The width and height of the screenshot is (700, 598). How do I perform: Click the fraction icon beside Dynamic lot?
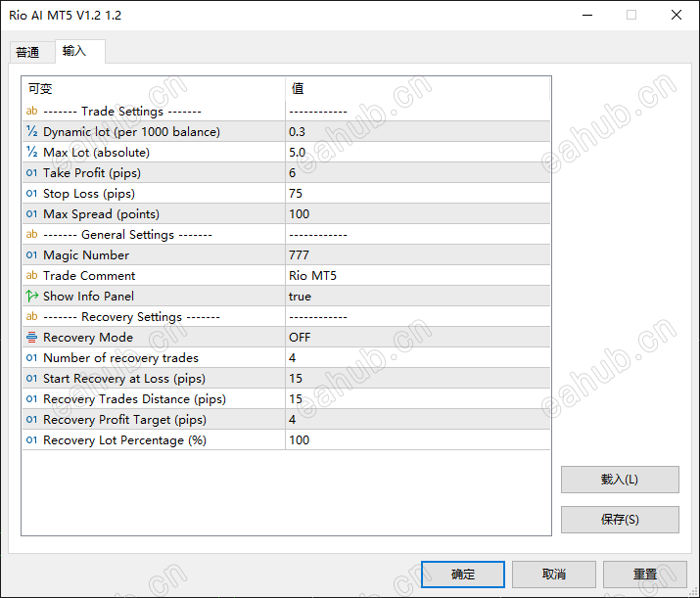point(31,131)
